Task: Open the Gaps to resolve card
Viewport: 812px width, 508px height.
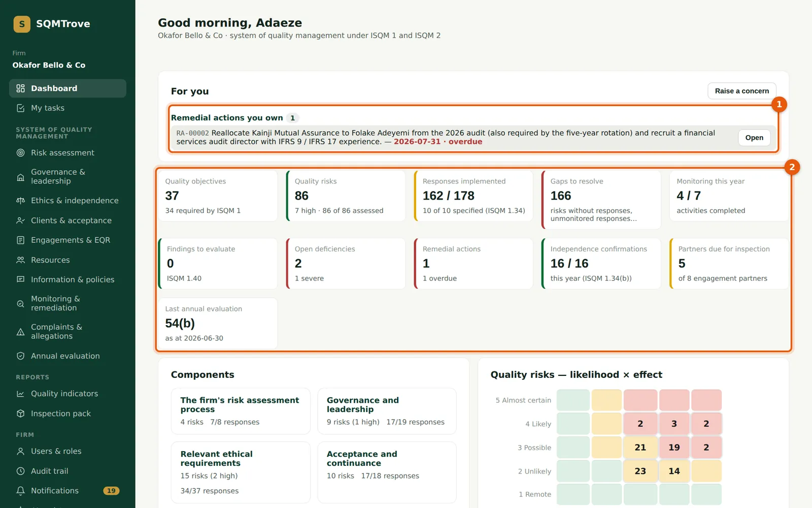Action: 601,200
